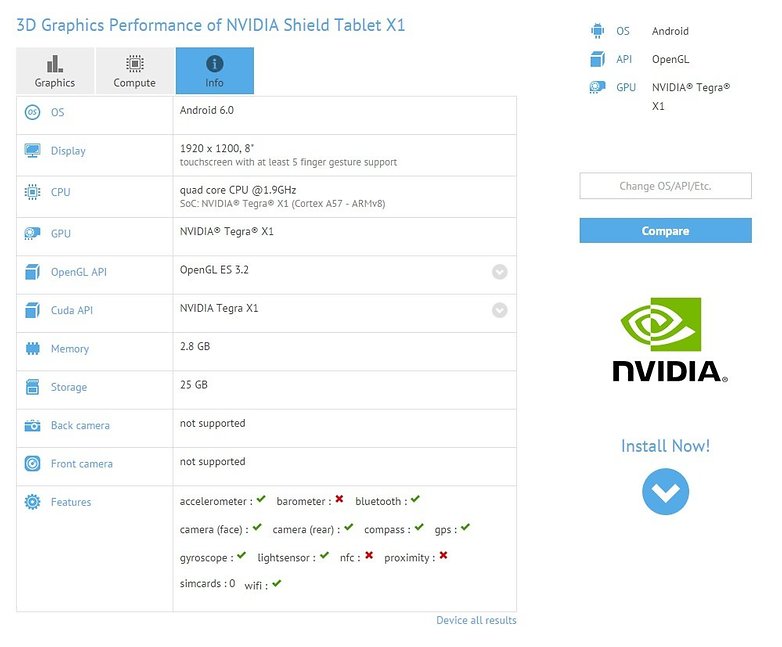This screenshot has width=782, height=647.
Task: Click the Android robot icon in sidebar
Action: coord(597,31)
